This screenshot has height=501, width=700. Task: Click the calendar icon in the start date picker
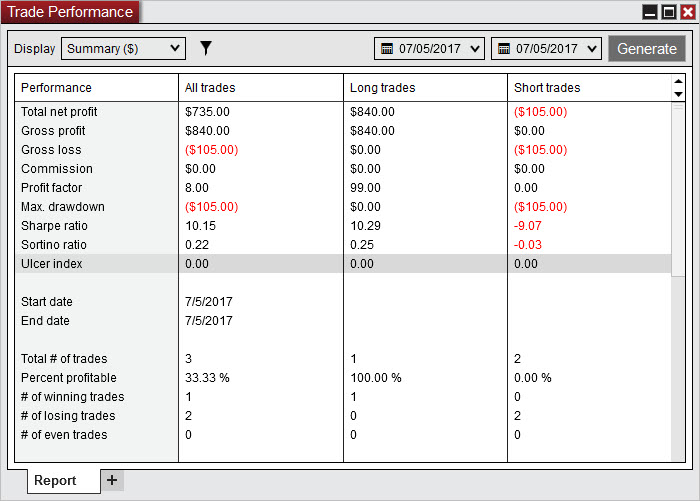click(387, 48)
